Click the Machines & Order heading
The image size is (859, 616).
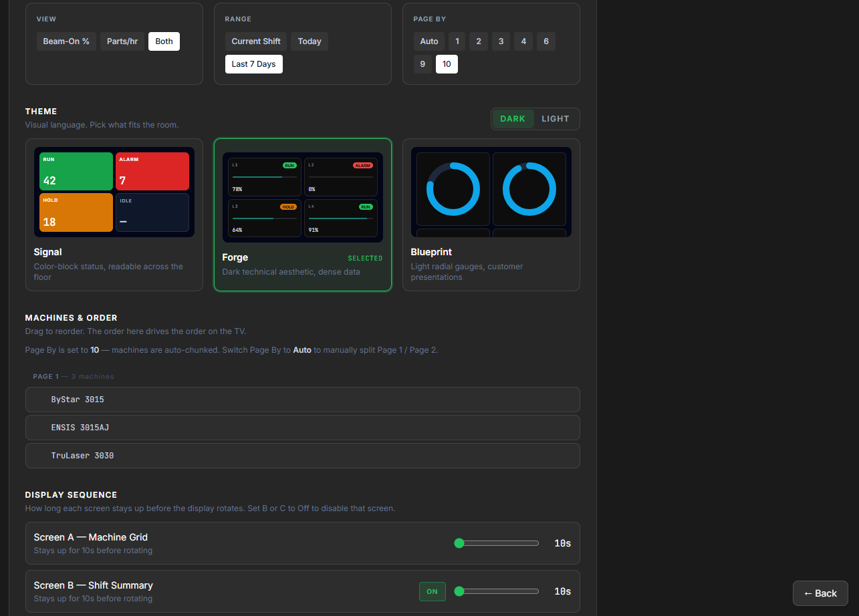(72, 318)
